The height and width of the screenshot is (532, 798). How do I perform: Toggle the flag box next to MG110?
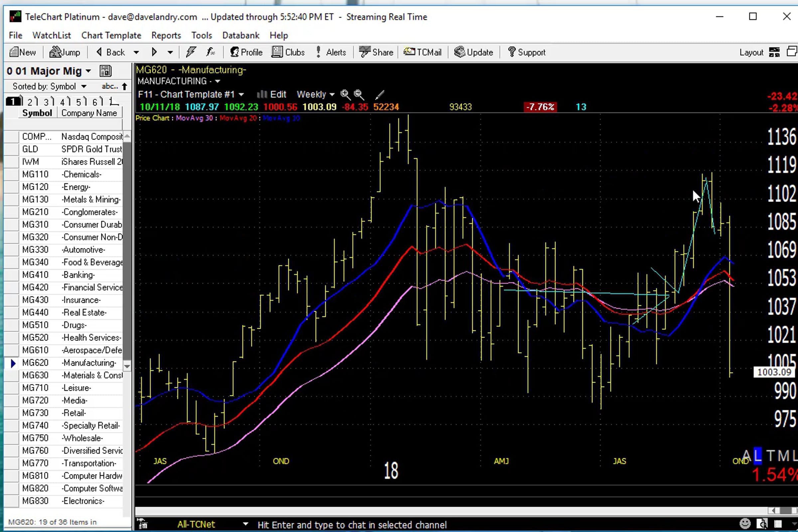coord(11,174)
